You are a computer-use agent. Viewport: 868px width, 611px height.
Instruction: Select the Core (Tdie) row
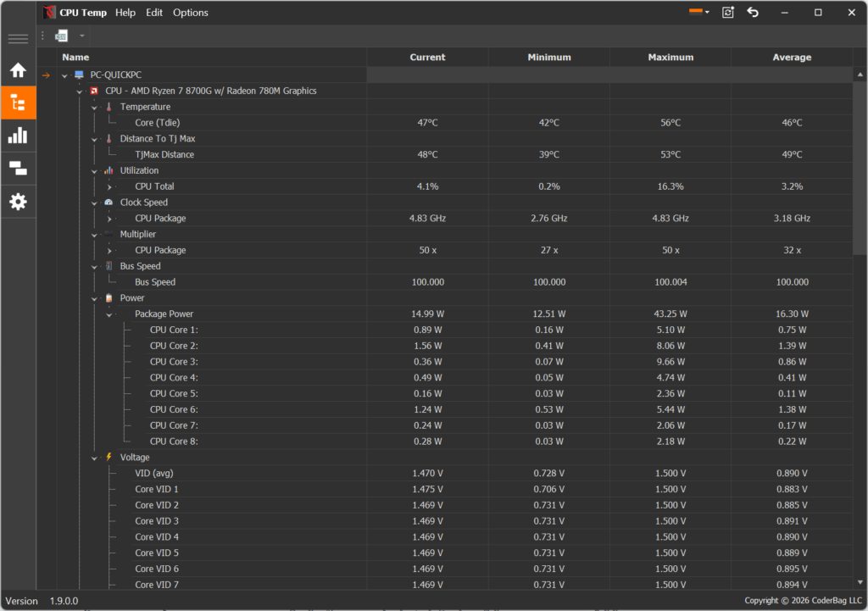454,122
